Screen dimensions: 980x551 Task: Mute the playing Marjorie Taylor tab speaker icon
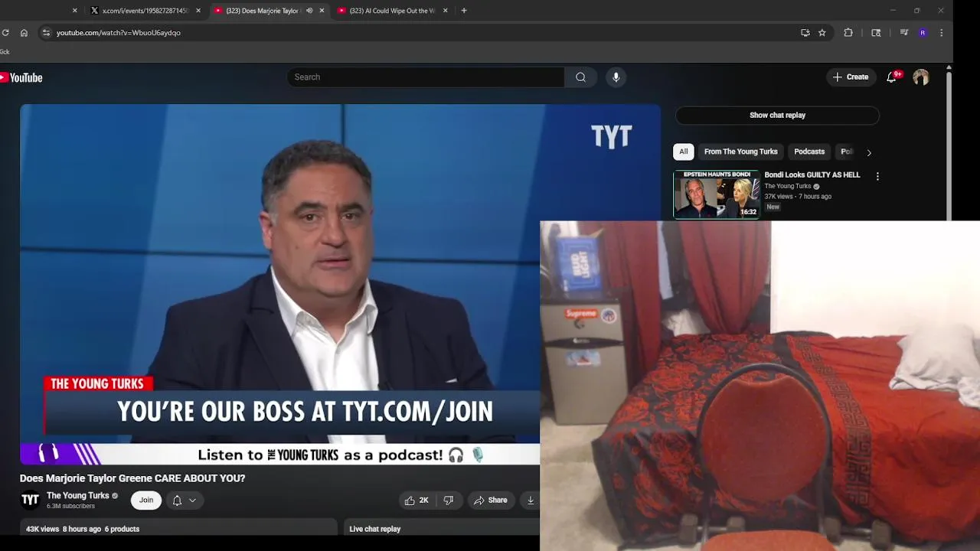(x=309, y=11)
